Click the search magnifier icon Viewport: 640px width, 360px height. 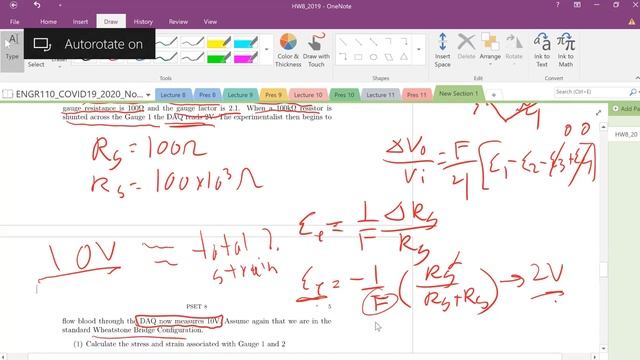(633, 92)
